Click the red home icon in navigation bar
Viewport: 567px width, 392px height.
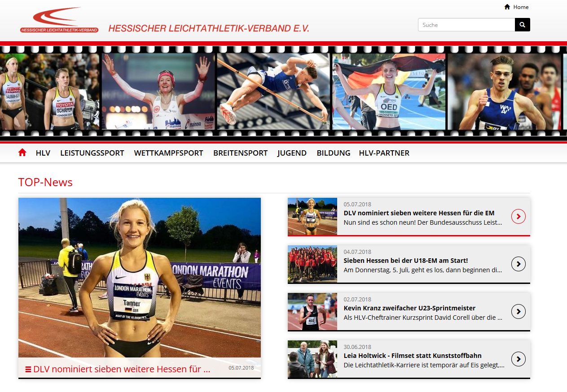[22, 153]
